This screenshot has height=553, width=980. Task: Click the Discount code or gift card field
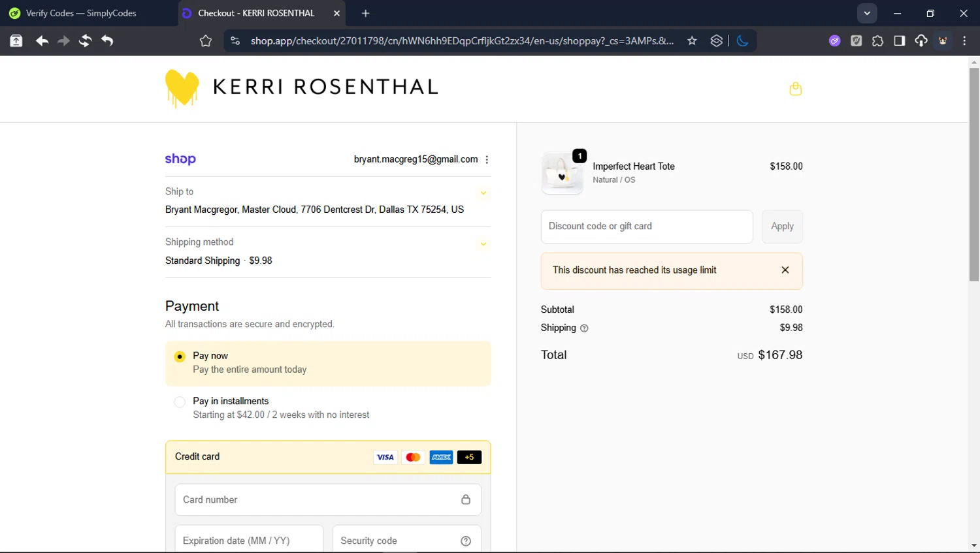pos(647,227)
